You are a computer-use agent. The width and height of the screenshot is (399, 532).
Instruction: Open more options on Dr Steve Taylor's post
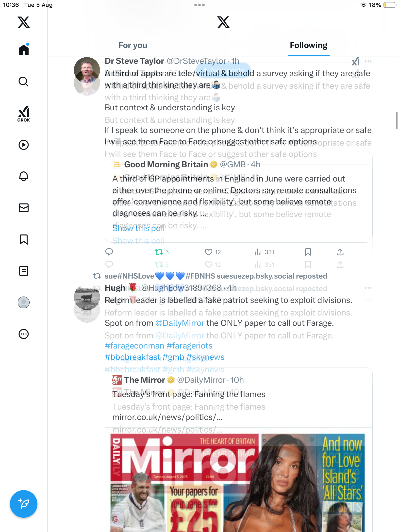(x=368, y=61)
